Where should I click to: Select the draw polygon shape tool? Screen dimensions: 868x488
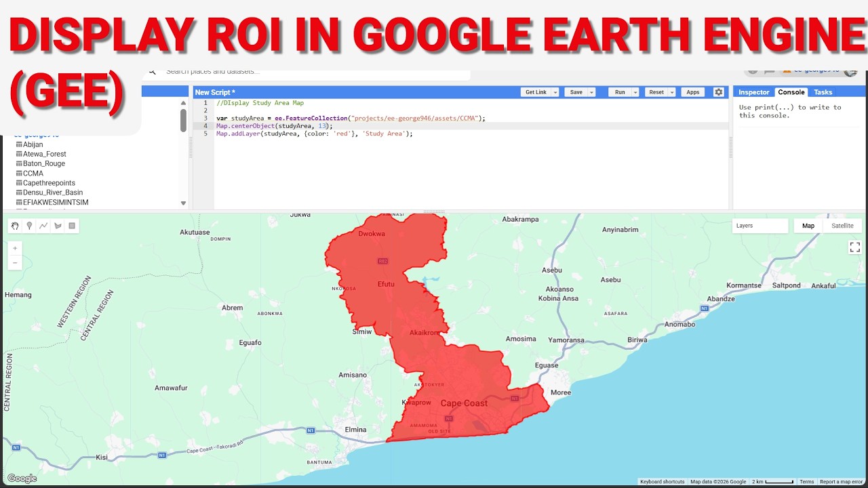pyautogui.click(x=58, y=226)
